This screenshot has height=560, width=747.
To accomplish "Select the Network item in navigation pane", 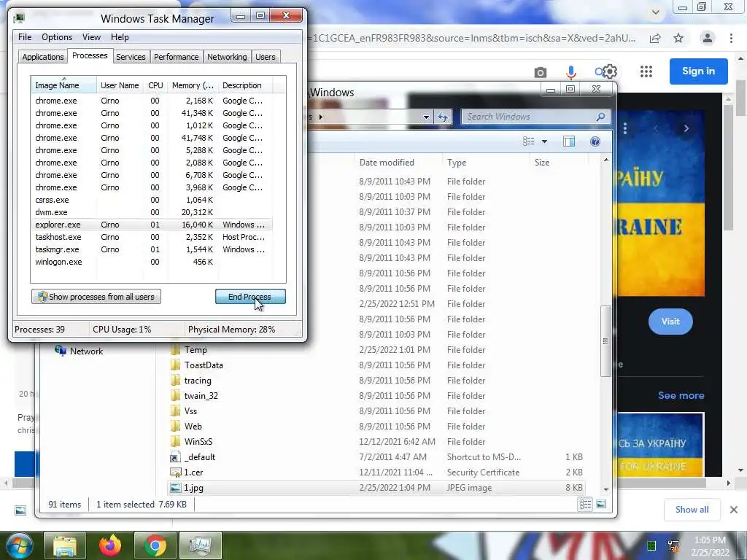I will click(x=79, y=351).
